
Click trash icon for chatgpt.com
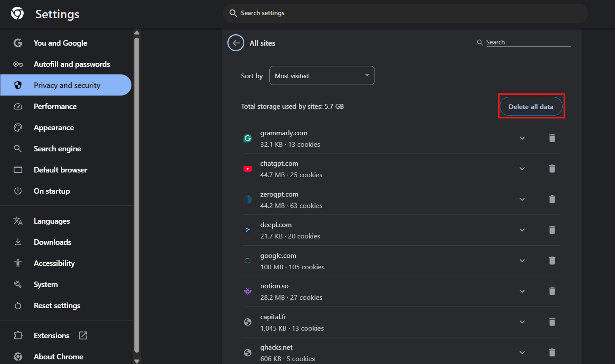552,169
